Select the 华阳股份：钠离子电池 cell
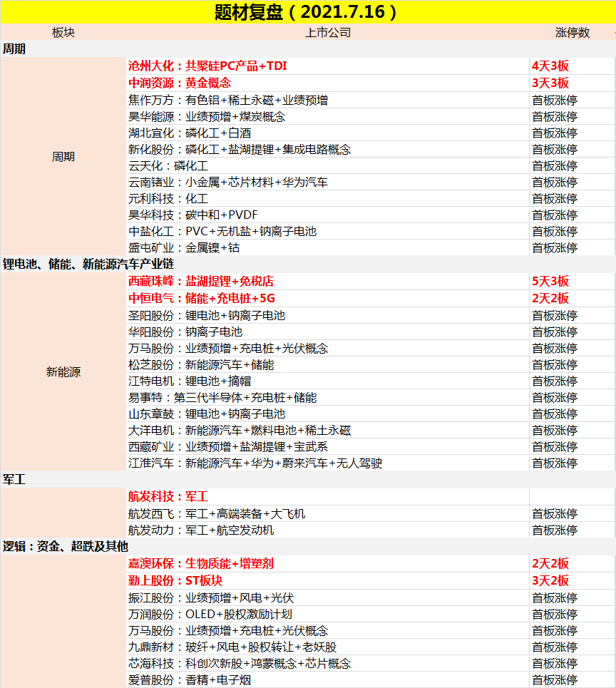 [327, 332]
